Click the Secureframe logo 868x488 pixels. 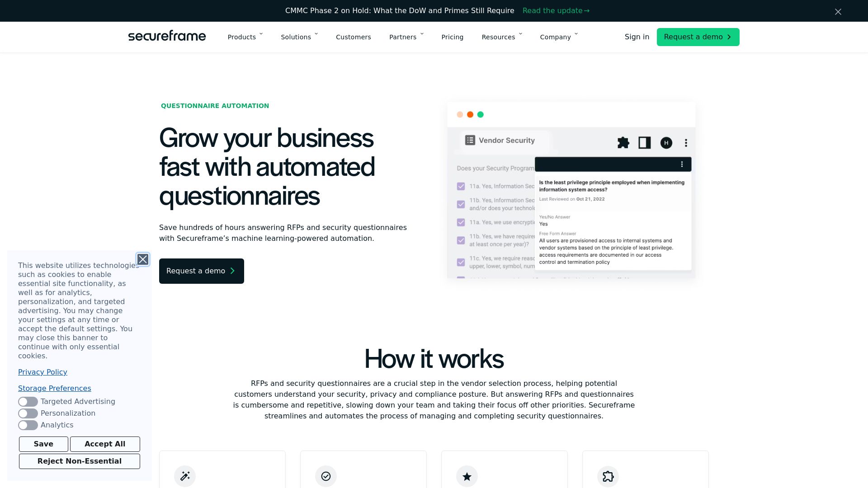coord(167,36)
